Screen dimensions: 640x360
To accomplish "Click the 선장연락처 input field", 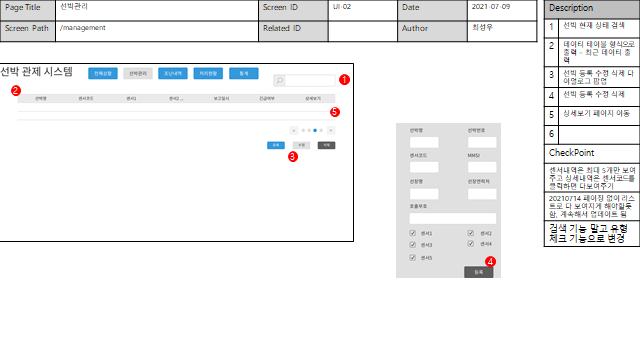I will 482,194.
